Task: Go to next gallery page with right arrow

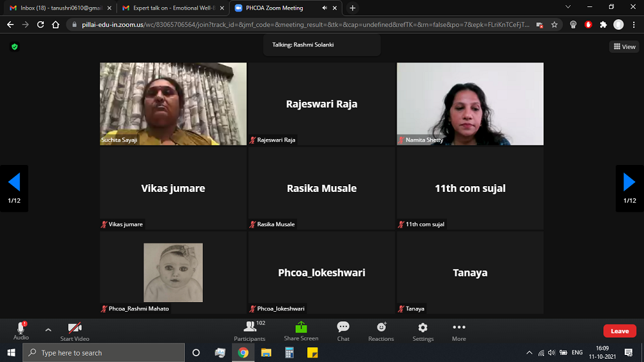Action: 629,183
